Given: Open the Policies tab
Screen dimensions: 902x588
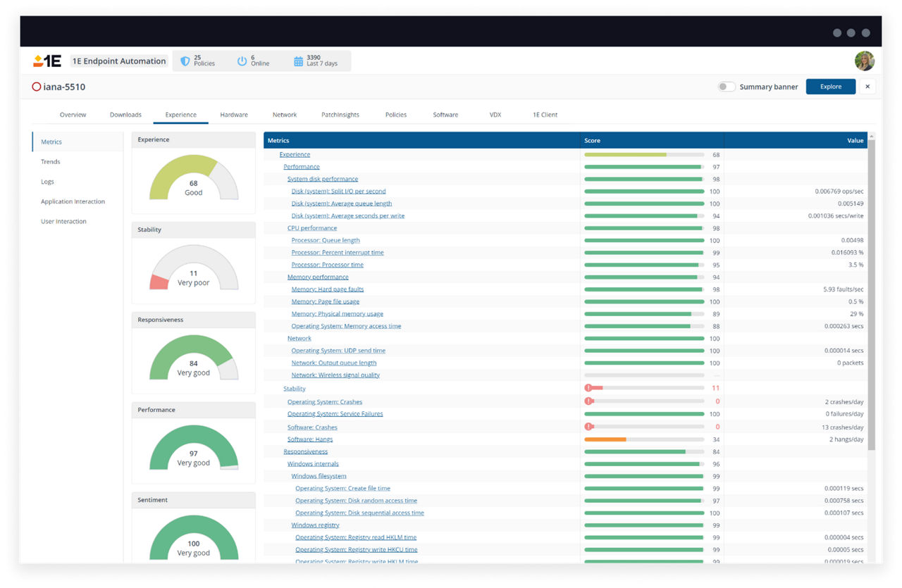Looking at the screenshot, I should coord(396,115).
